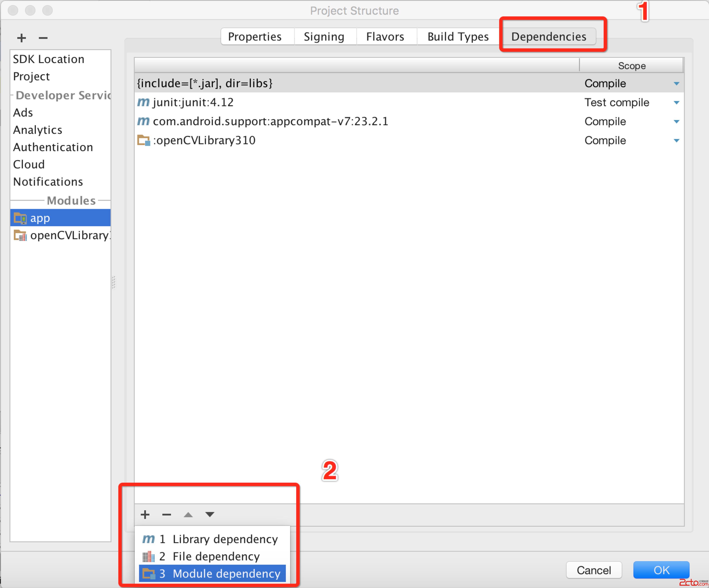This screenshot has width=709, height=588.
Task: Move dependency down with the down arrow
Action: (x=210, y=514)
